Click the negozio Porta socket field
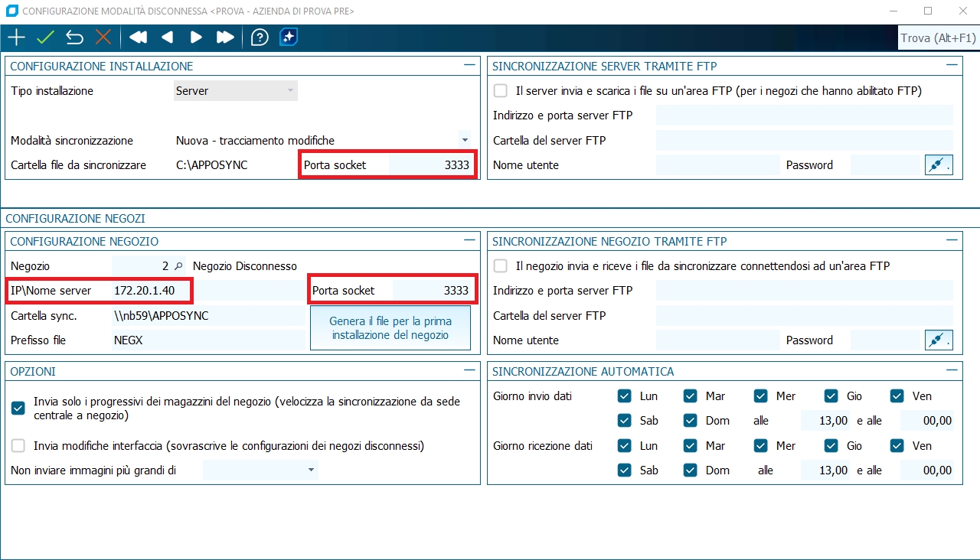Screen dimensions: 980x560 (x=432, y=291)
